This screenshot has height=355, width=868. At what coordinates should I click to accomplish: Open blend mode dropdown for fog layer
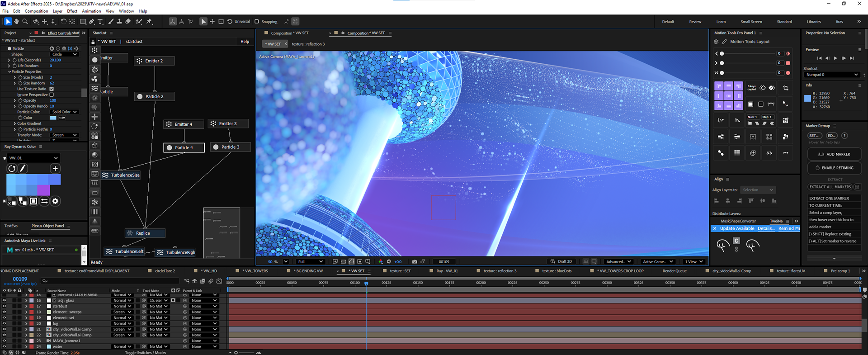pos(122,323)
